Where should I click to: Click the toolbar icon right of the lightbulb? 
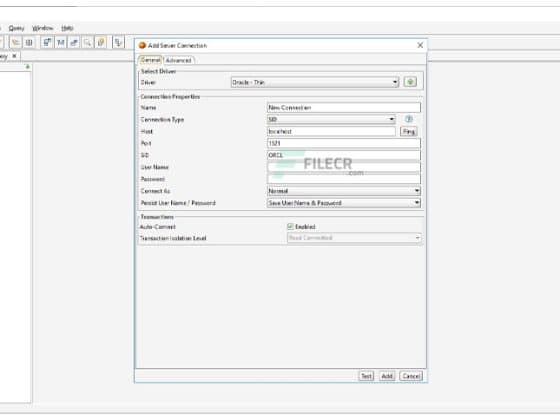point(118,42)
